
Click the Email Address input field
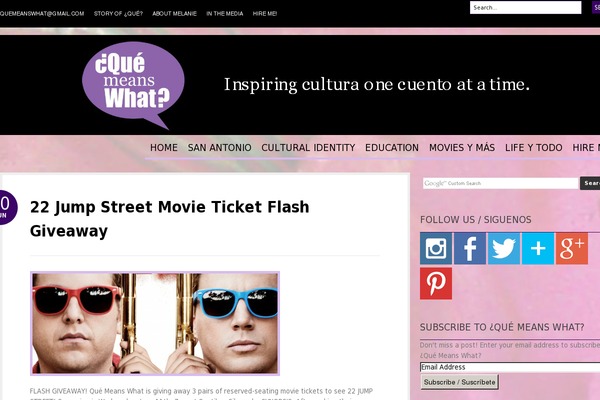point(510,367)
